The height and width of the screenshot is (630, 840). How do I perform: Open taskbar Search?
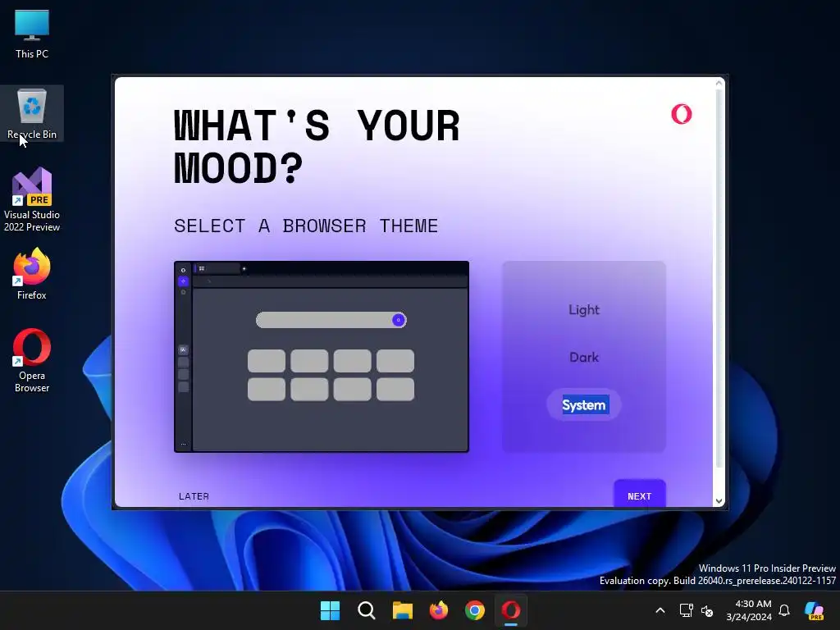pos(367,610)
